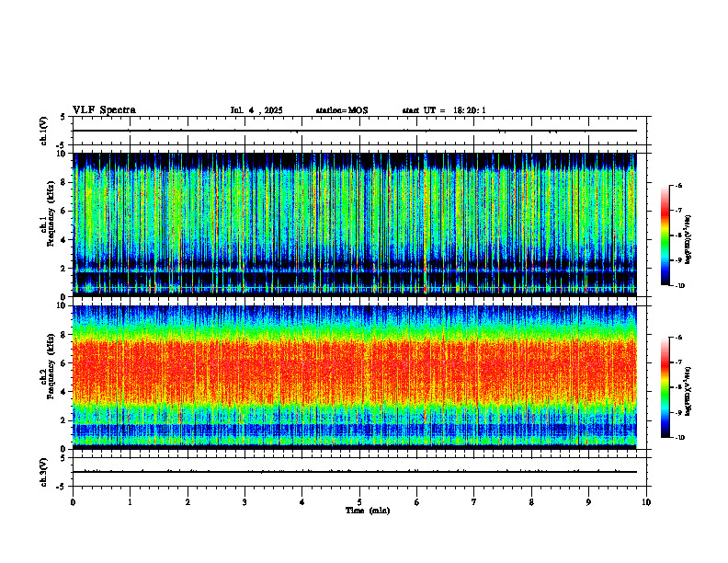Click the "8" kHz tick of ch.1 spectrogram
This screenshot has width=728, height=563.
(x=63, y=182)
